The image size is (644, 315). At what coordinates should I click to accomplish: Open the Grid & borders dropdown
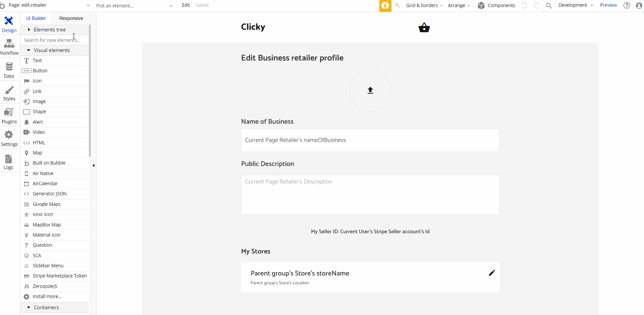click(x=424, y=5)
